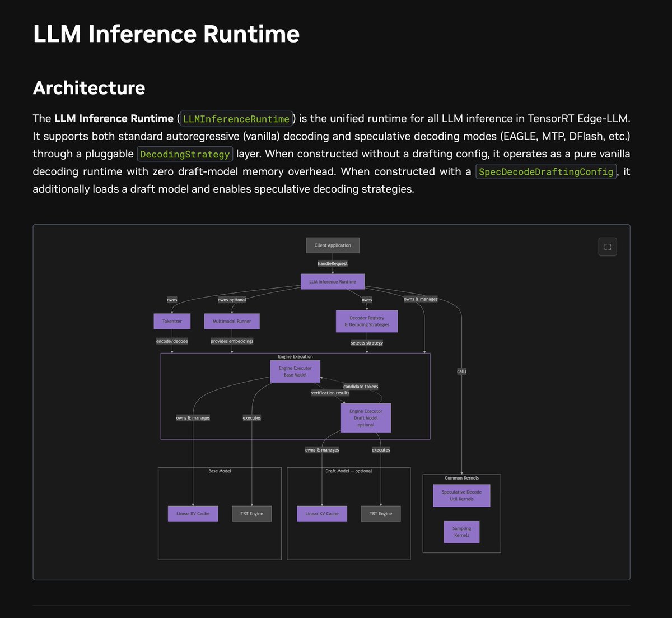The image size is (672, 618).
Task: Select Linear KV Cache in Draft Model box
Action: click(x=322, y=514)
